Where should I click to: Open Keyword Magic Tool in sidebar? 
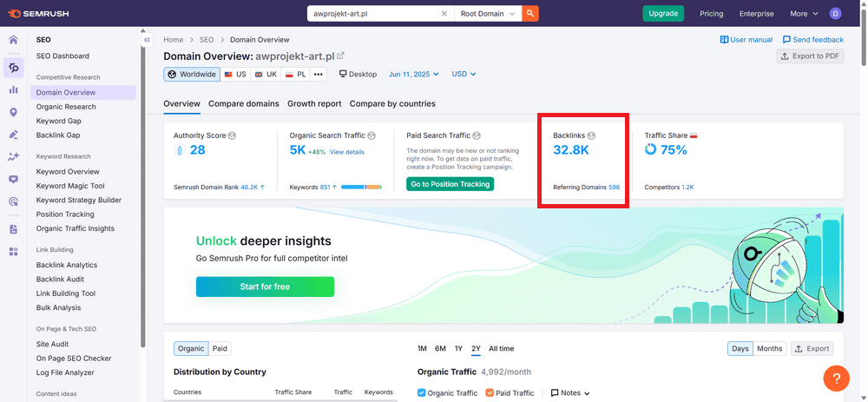[70, 186]
